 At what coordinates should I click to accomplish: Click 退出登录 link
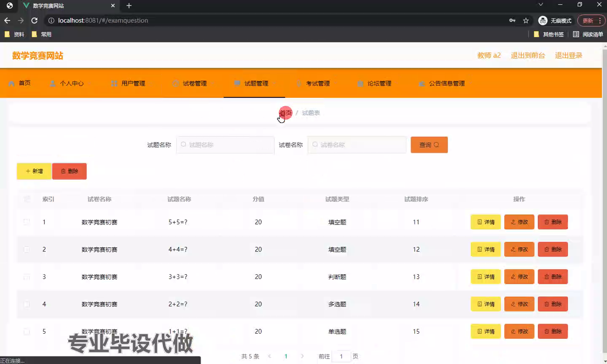(x=568, y=55)
